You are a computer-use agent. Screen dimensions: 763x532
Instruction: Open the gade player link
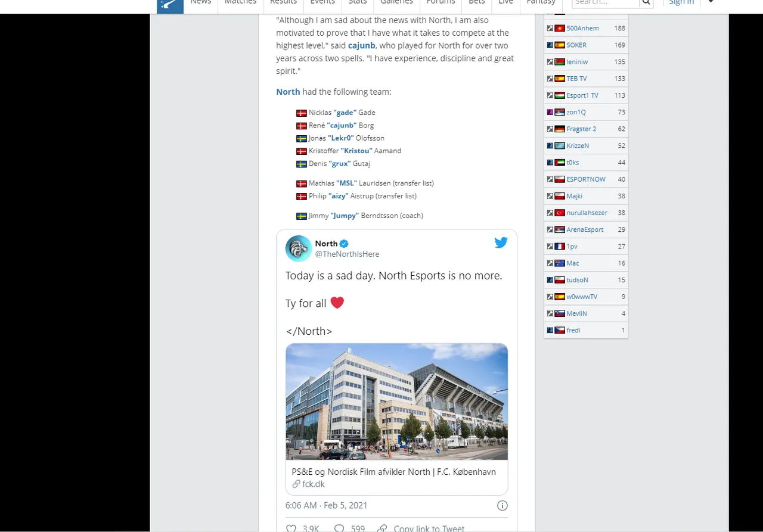[345, 113]
